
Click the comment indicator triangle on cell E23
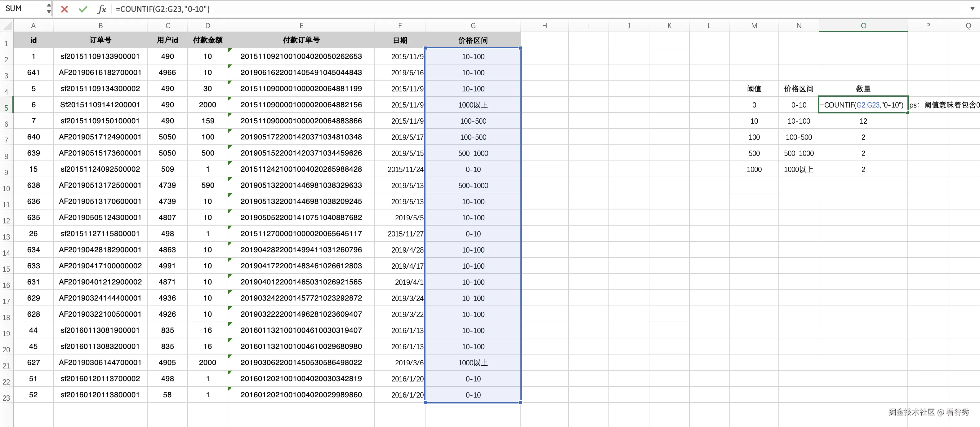(x=230, y=389)
